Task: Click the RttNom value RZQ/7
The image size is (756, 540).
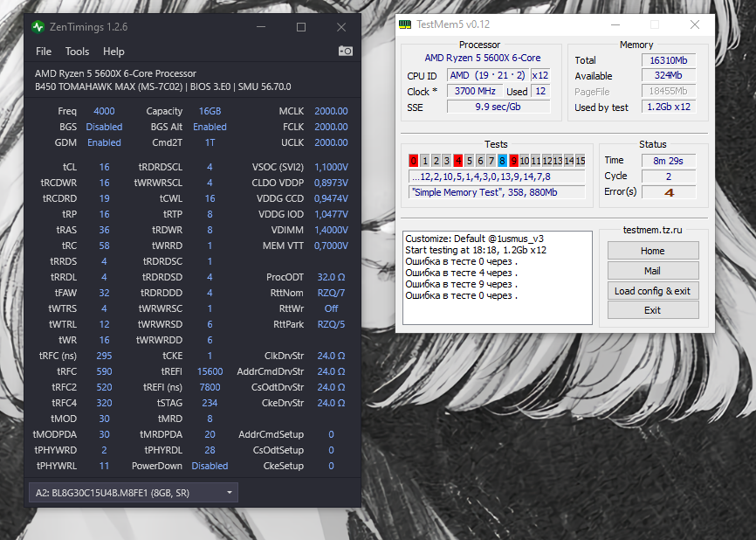Action: [331, 293]
